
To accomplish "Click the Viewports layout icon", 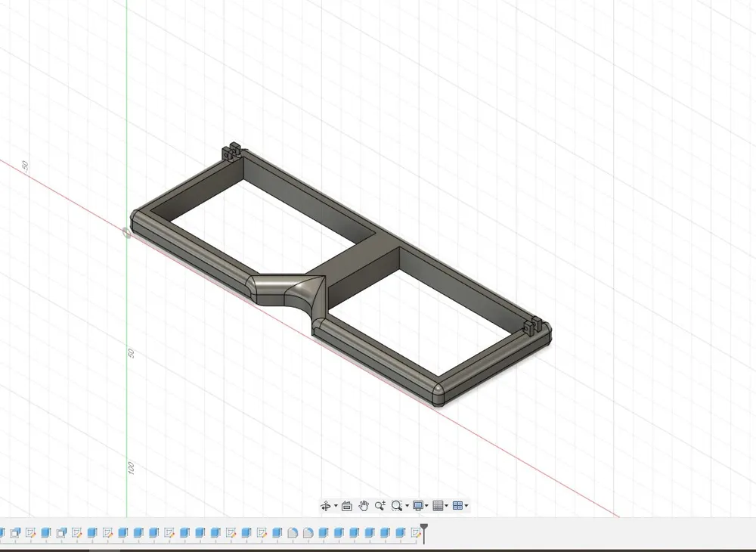I will coord(457,506).
